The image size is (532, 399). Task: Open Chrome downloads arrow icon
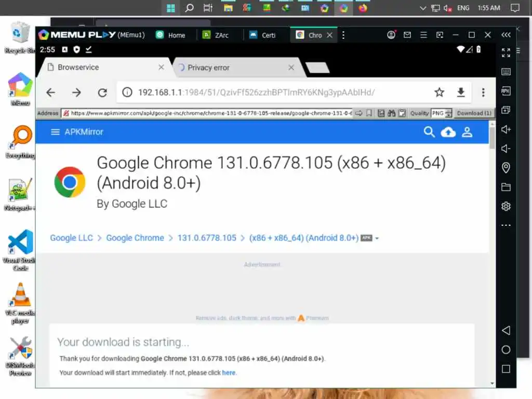point(461,92)
